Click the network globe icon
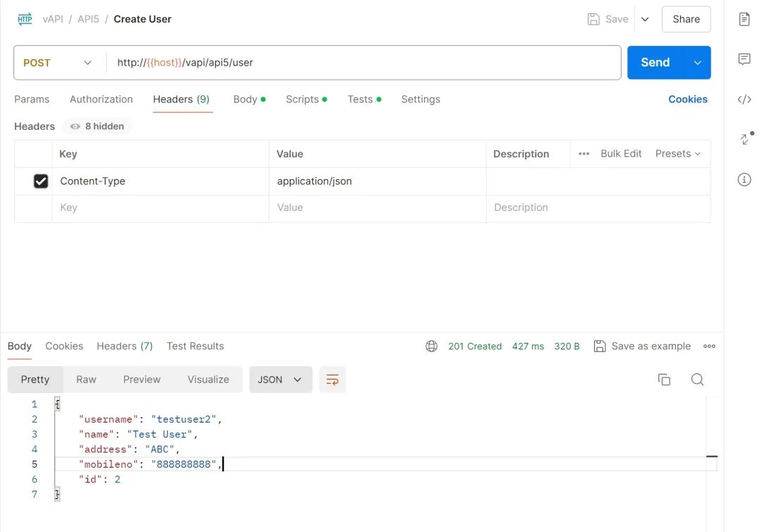 [x=432, y=346]
